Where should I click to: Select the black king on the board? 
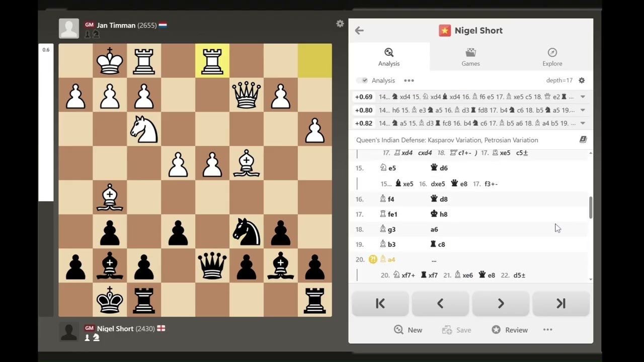coord(110,300)
